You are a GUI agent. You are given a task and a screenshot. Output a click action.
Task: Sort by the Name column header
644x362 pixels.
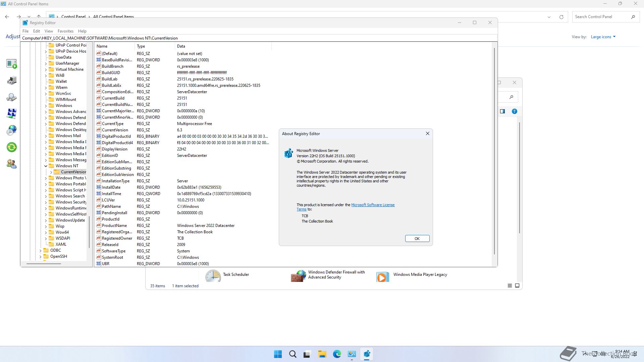pos(115,46)
